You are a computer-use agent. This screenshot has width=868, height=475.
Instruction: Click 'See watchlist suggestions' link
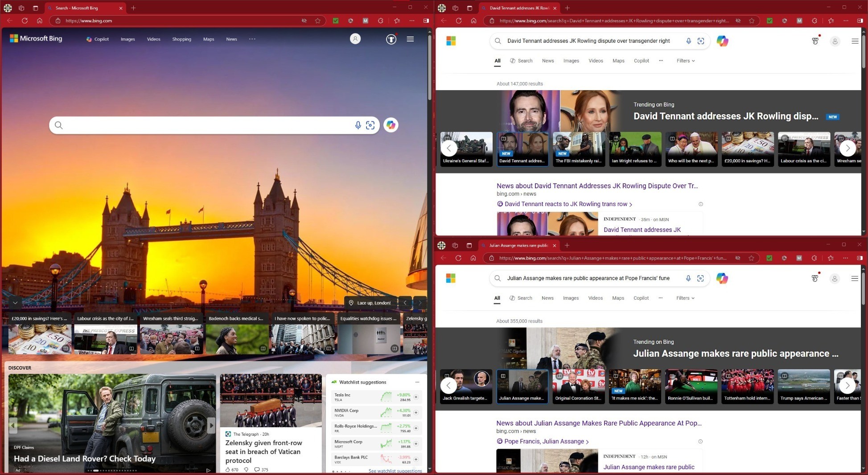pyautogui.click(x=395, y=471)
